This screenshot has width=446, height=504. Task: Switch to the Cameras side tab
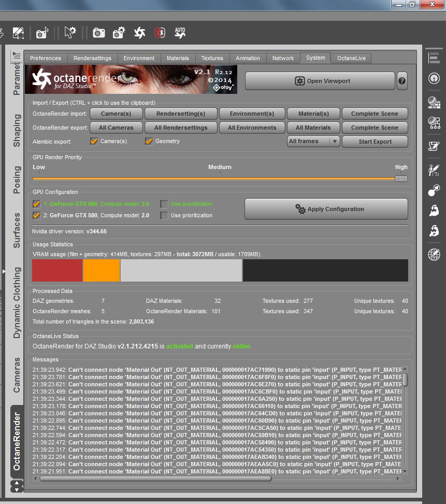(17, 375)
